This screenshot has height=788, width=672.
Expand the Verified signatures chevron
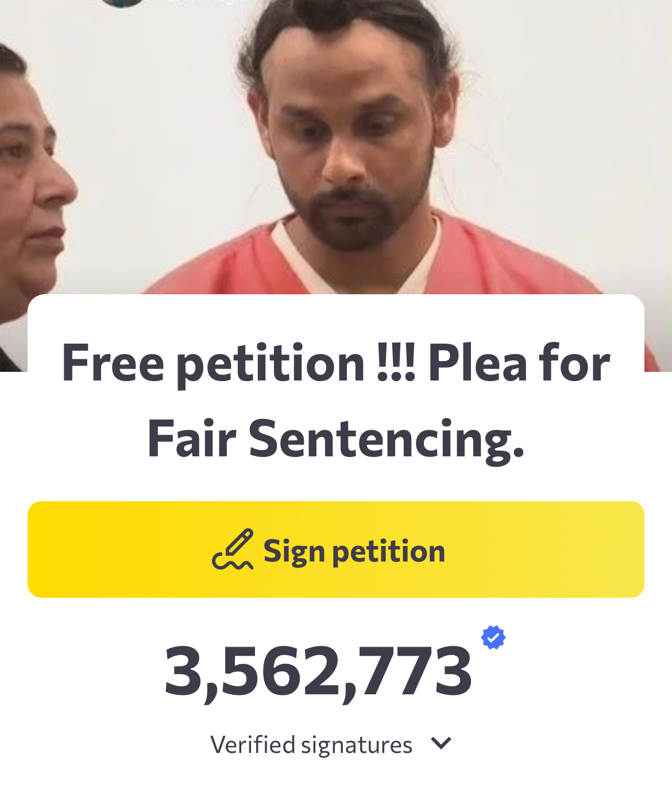(x=441, y=743)
